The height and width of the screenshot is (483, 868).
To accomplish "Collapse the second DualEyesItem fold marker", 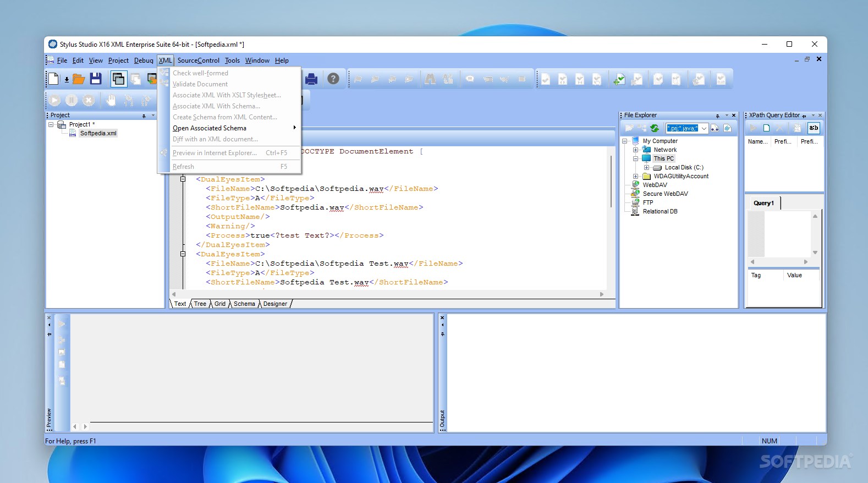I will 183,254.
